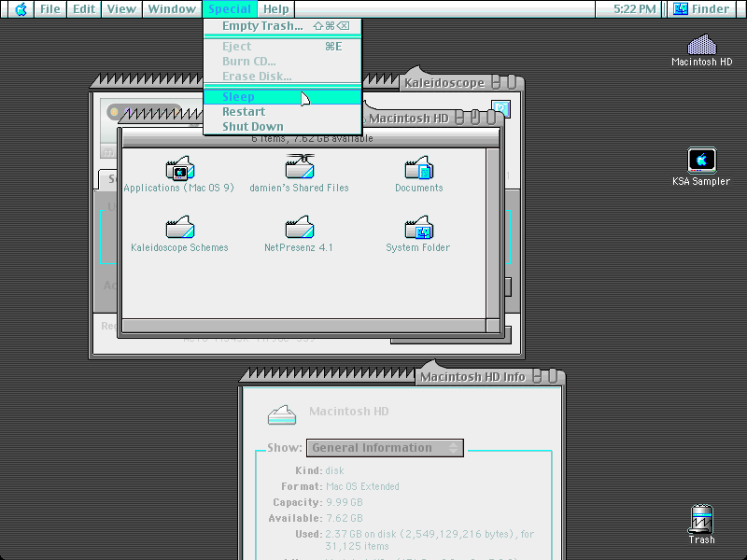Toggle the Macintosh HD Info windowshade button
747x560 pixels.
click(553, 376)
